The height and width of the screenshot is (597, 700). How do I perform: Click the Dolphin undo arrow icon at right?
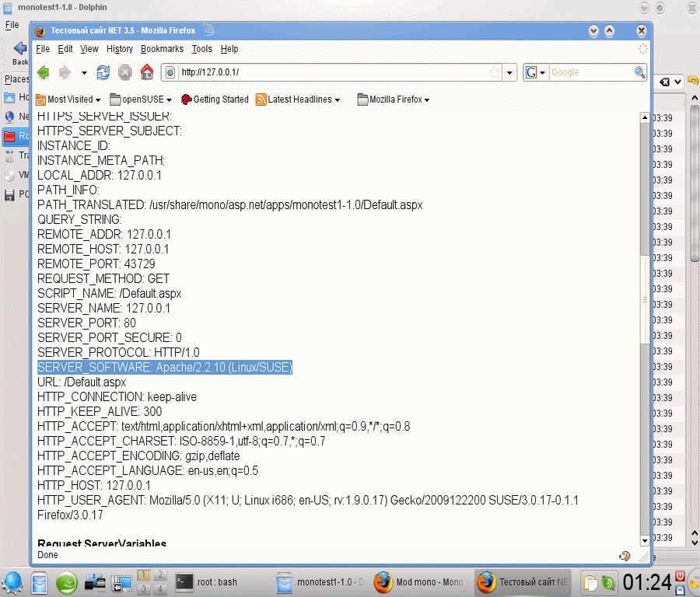pyautogui.click(x=693, y=81)
